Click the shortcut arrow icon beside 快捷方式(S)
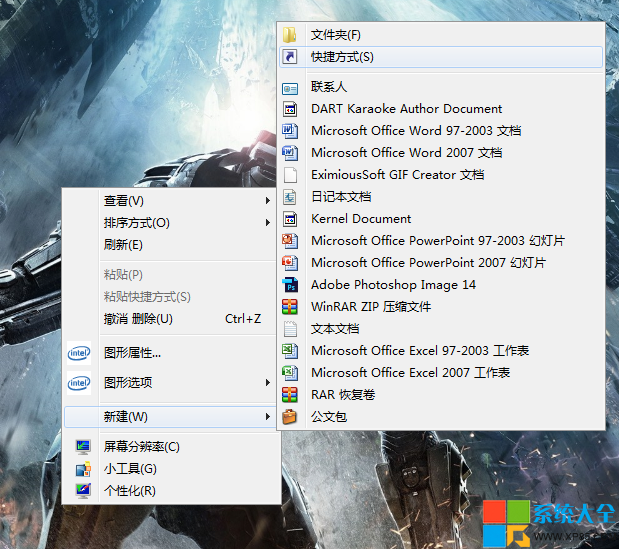This screenshot has width=619, height=549. click(x=290, y=57)
